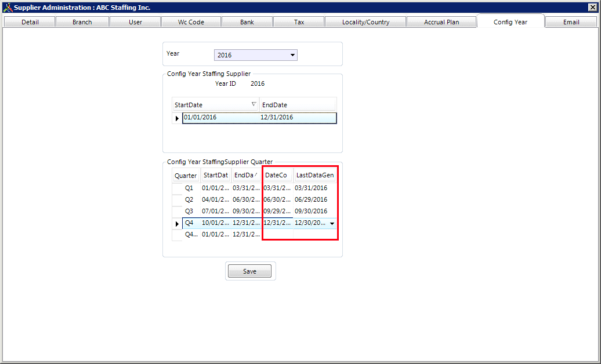Click Q2 DateCo cell 06/30/2...

tap(277, 199)
